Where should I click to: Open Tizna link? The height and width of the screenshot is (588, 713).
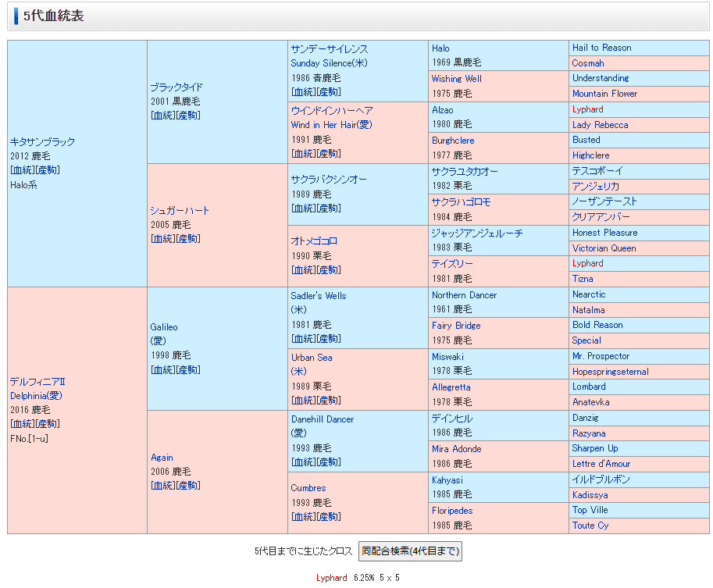click(583, 279)
